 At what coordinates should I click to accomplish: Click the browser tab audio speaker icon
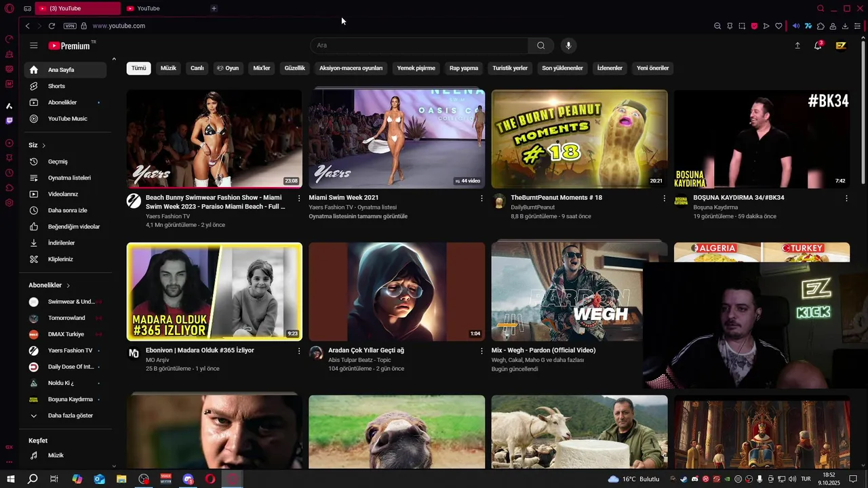tap(796, 26)
